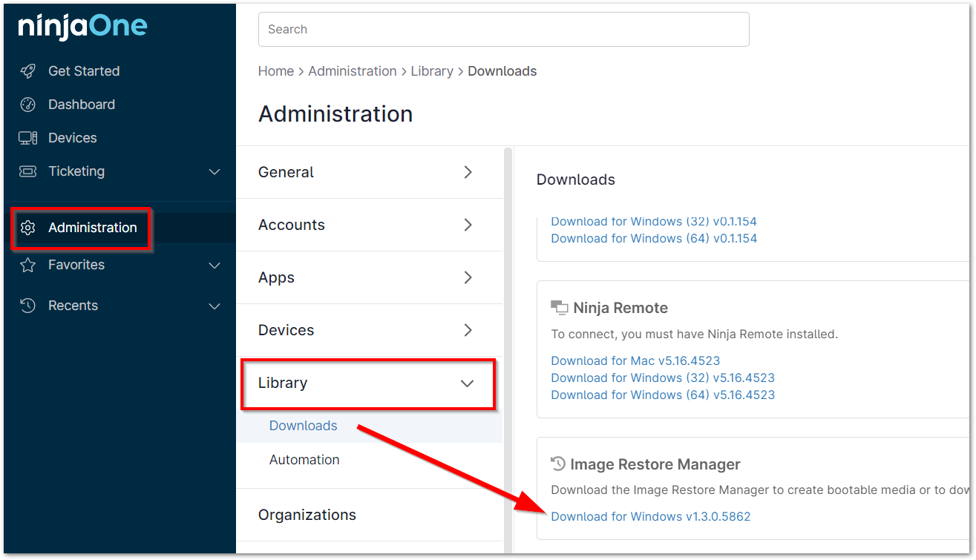Open the Organizations section

click(x=307, y=514)
